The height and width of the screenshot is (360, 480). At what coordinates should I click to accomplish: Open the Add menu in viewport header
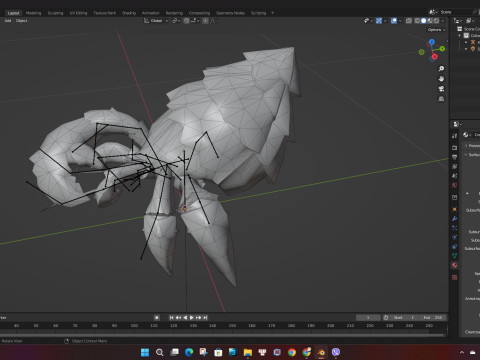8,21
